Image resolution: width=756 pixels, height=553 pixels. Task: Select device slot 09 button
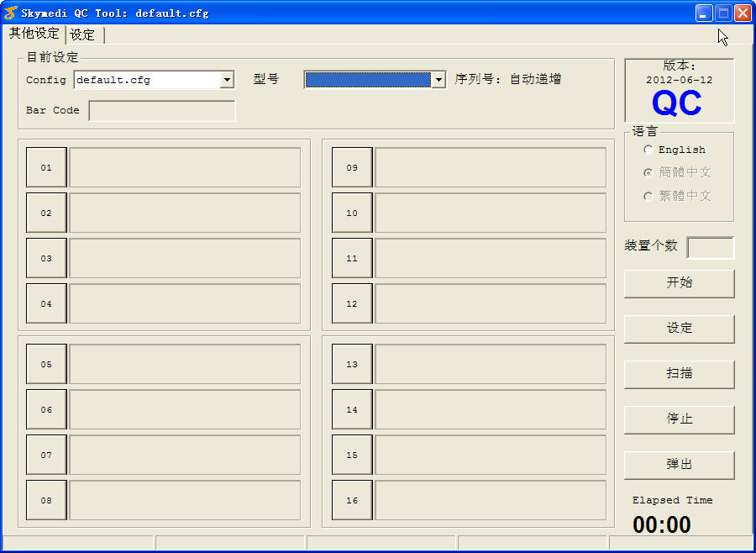(352, 167)
